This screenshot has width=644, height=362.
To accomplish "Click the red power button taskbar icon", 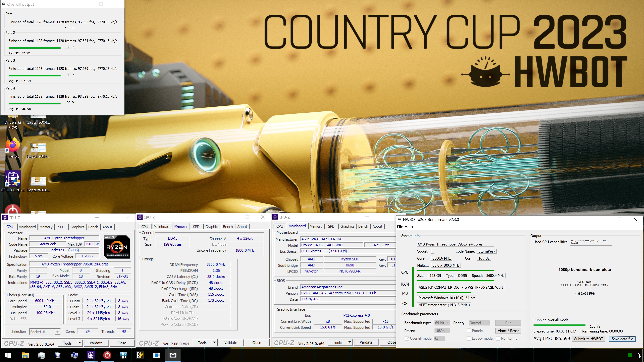I will pyautogui.click(x=107, y=355).
